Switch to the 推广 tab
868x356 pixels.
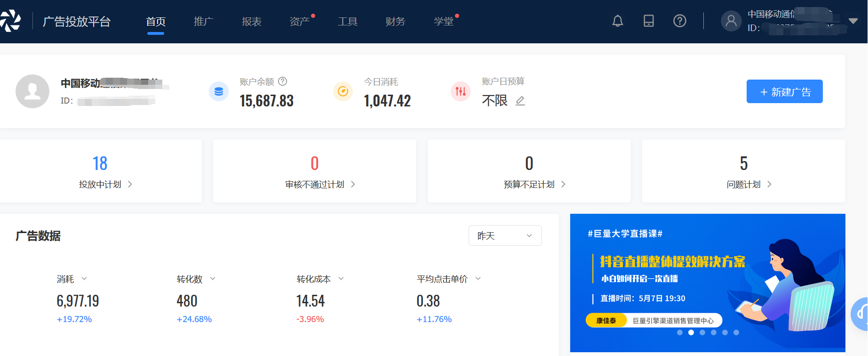click(203, 21)
